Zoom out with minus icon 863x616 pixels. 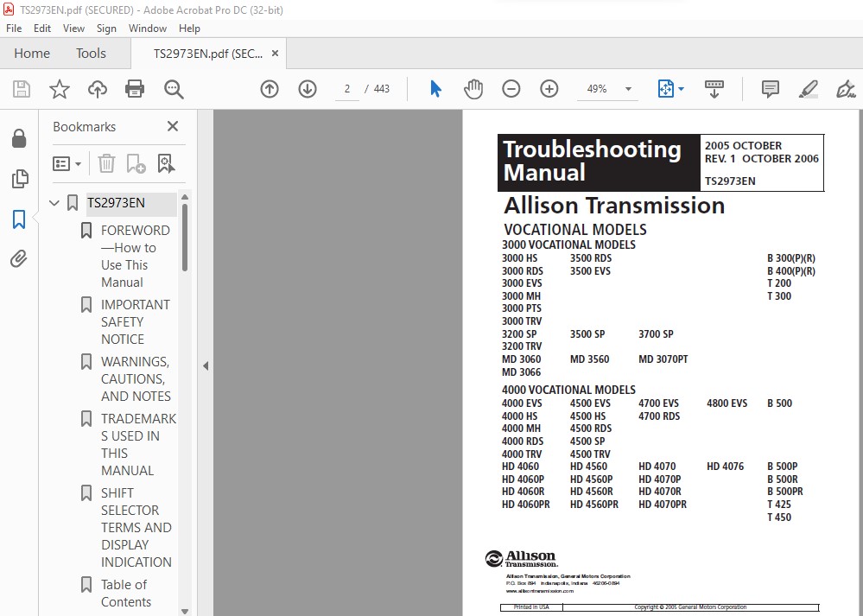point(511,89)
